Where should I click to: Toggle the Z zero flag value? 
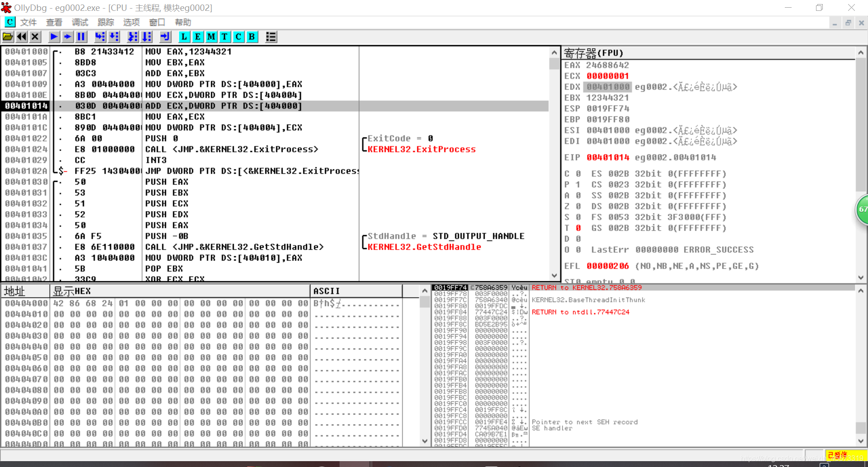point(578,206)
